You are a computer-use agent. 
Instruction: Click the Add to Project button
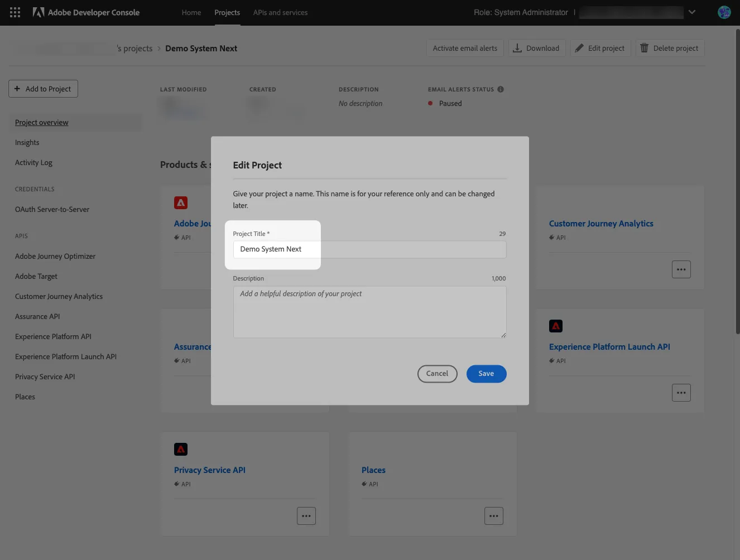point(43,89)
